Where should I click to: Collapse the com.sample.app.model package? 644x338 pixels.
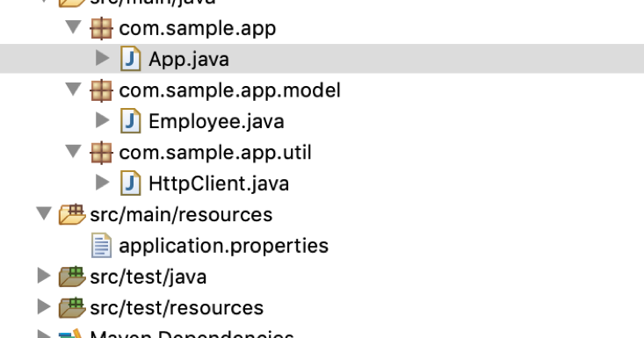click(74, 89)
